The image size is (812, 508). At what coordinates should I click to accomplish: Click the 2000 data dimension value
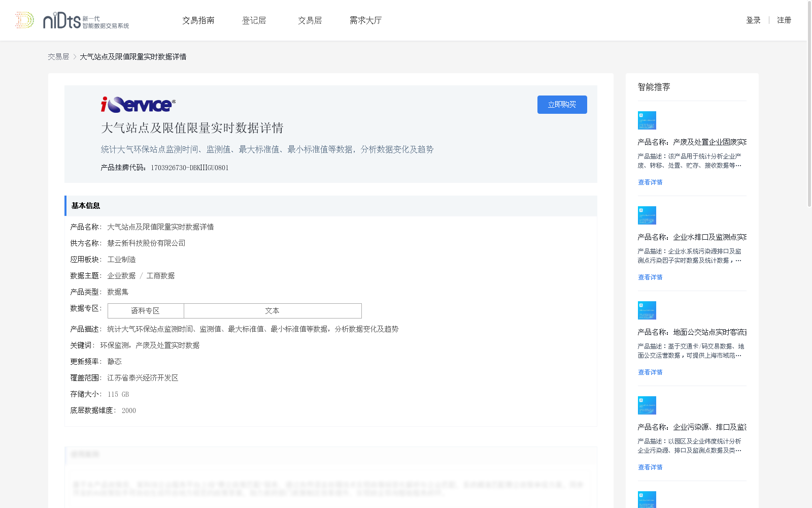pyautogui.click(x=129, y=410)
